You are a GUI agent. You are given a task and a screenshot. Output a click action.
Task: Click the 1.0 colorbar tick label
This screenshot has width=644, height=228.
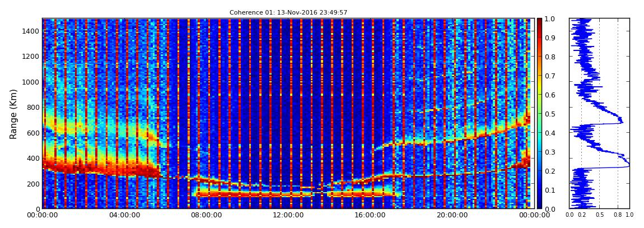pyautogui.click(x=550, y=19)
